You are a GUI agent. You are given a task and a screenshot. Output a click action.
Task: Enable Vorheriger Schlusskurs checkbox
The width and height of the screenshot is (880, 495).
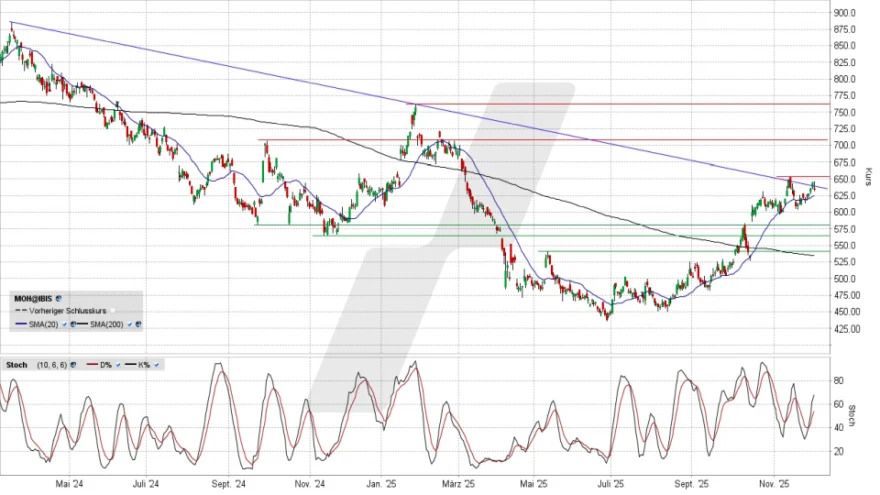113,311
